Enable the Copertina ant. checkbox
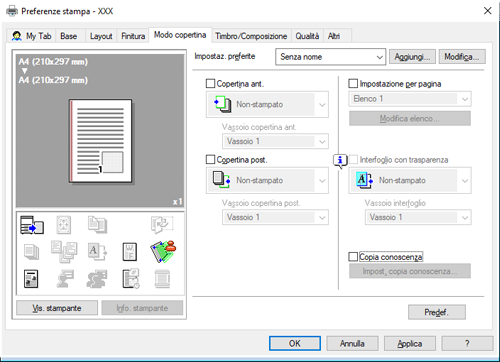Image resolution: width=500 pixels, height=362 pixels. pos(210,83)
